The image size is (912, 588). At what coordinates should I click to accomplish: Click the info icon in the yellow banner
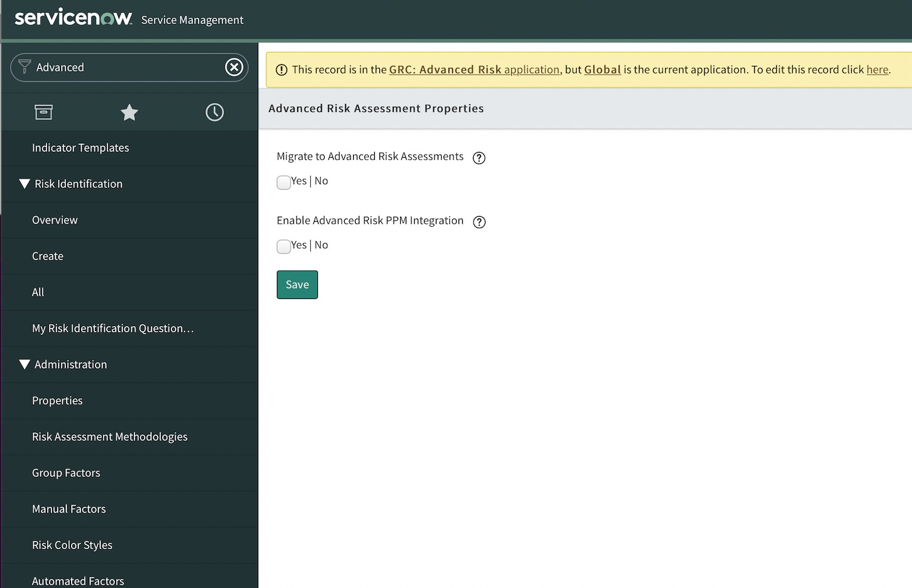pyautogui.click(x=281, y=69)
